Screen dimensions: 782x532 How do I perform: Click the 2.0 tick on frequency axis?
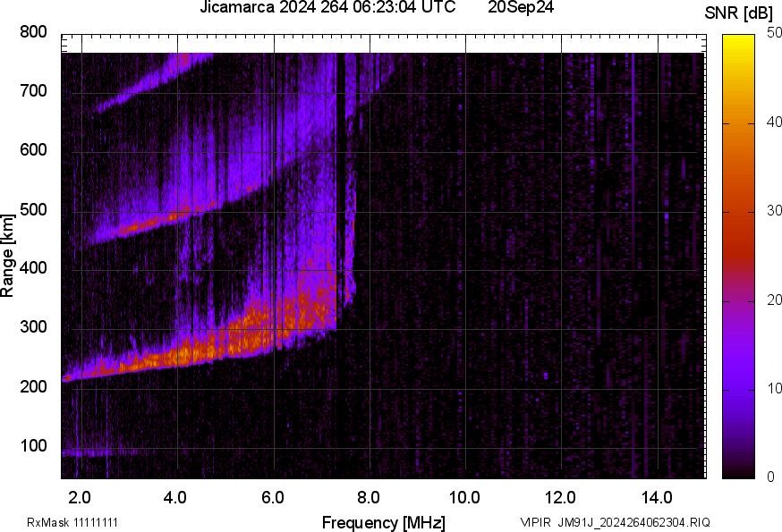(81, 496)
